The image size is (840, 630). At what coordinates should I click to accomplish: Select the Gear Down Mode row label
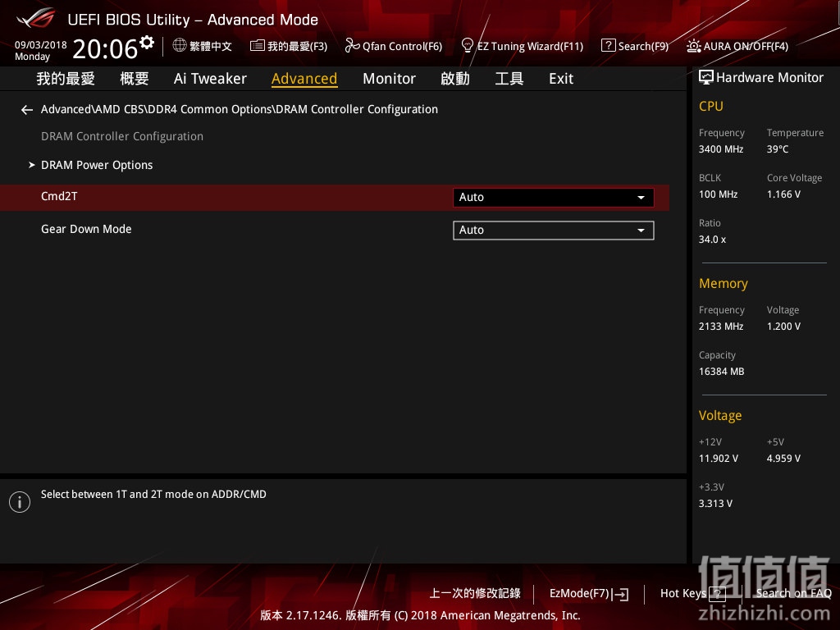pyautogui.click(x=86, y=229)
